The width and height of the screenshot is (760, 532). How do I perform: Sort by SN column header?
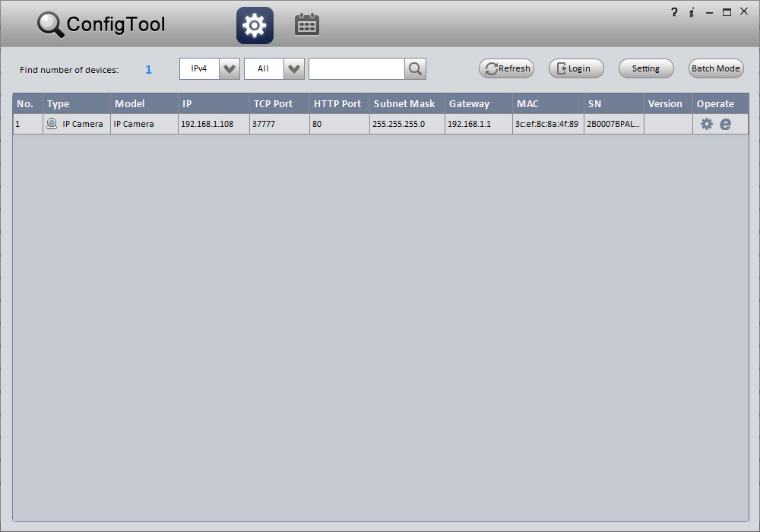tap(613, 103)
